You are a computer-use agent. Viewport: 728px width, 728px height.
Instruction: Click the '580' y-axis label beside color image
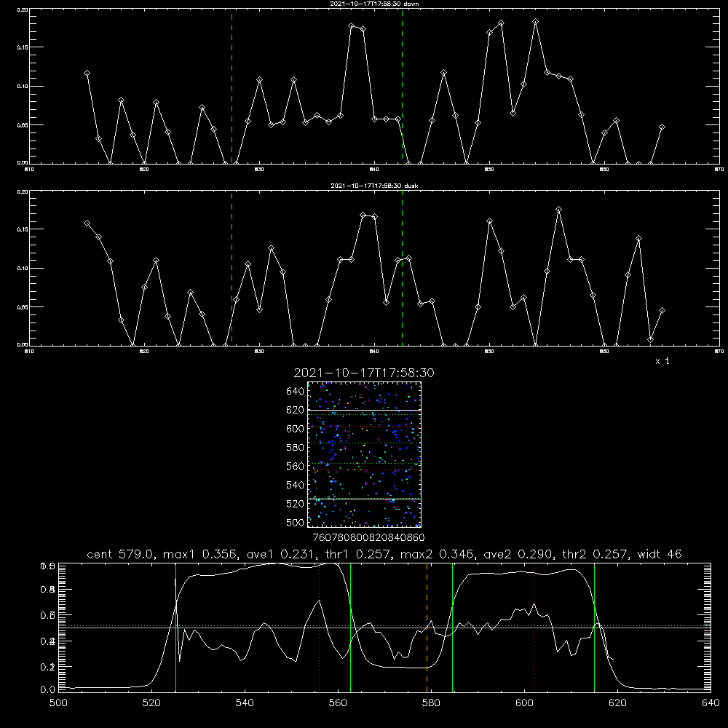pyautogui.click(x=296, y=448)
